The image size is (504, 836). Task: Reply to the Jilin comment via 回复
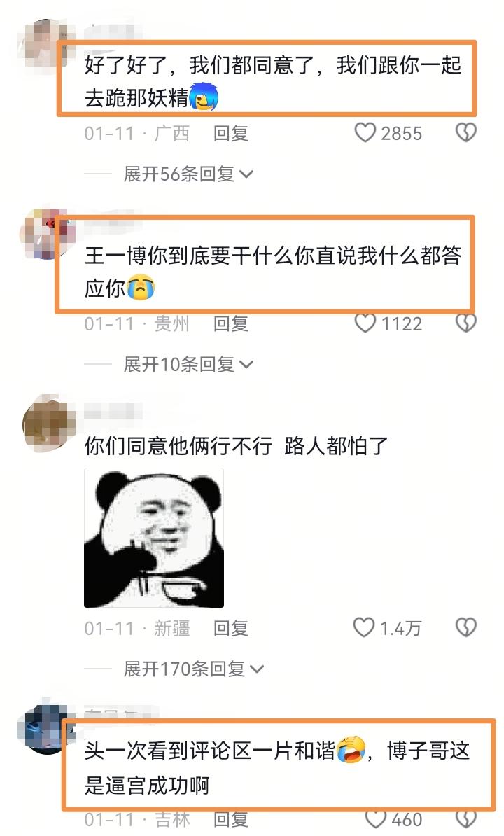(x=231, y=820)
